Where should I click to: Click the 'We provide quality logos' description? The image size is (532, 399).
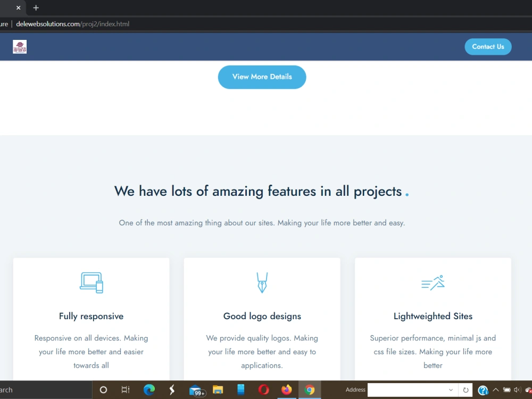262,352
